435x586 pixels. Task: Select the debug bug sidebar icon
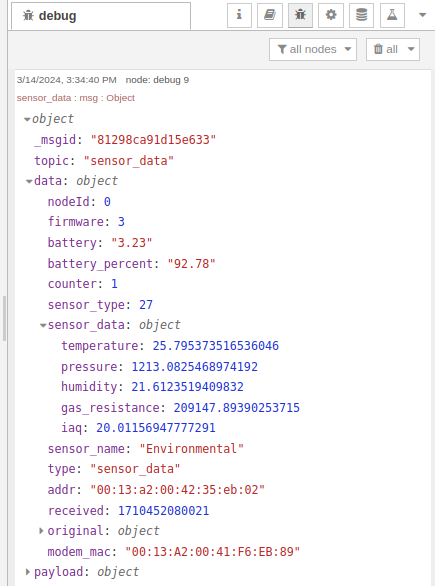click(300, 15)
